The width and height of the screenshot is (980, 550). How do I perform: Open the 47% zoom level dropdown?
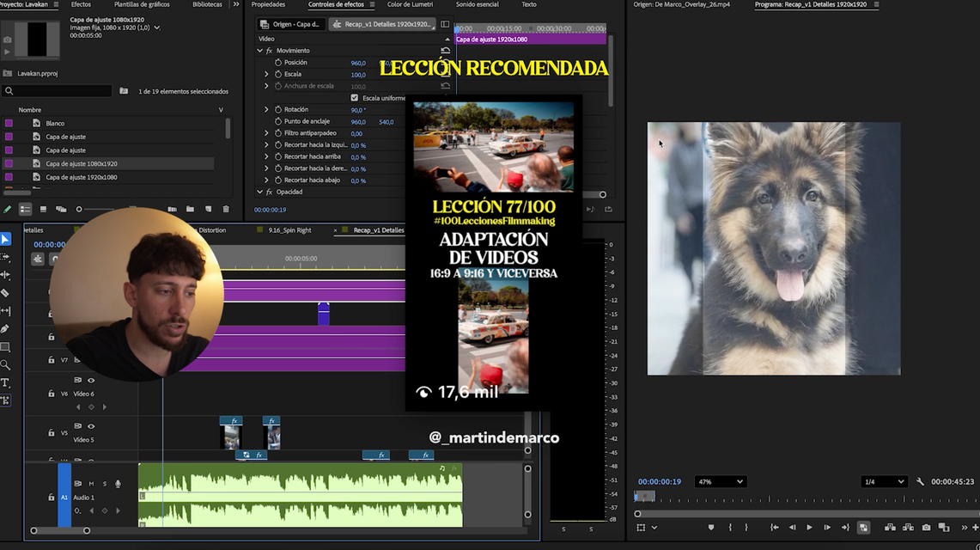[x=720, y=482]
